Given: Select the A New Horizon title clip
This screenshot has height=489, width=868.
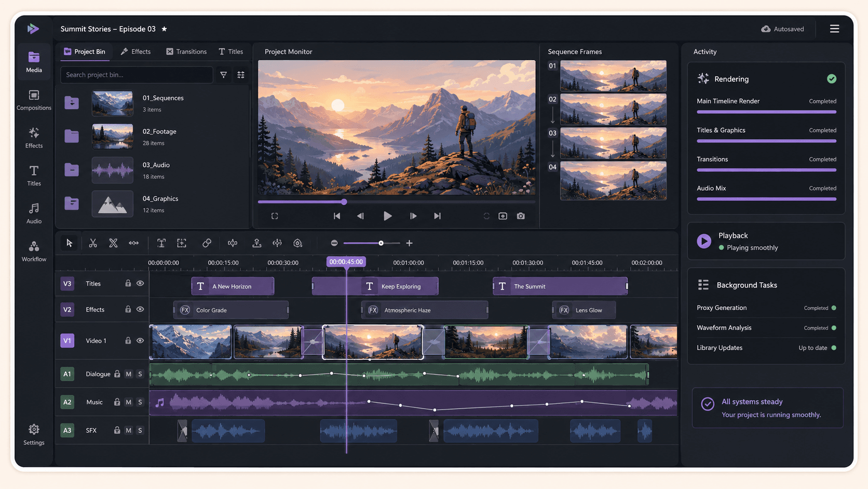Looking at the screenshot, I should pos(233,286).
